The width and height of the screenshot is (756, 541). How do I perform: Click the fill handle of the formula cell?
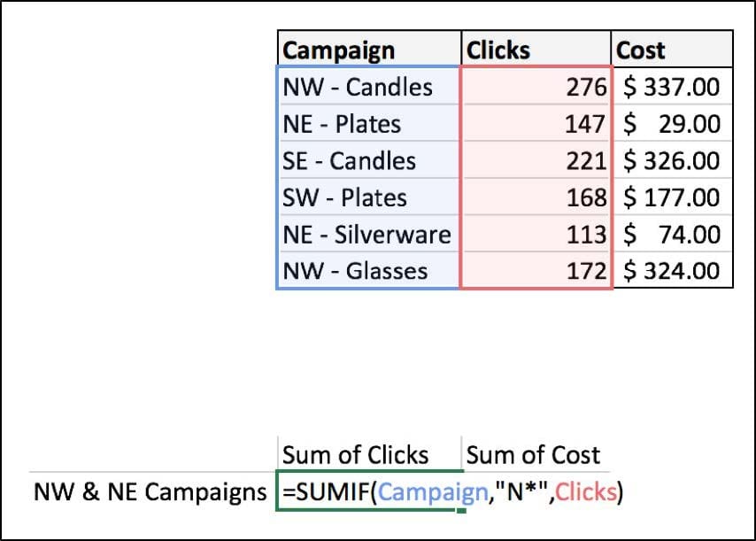pyautogui.click(x=461, y=510)
